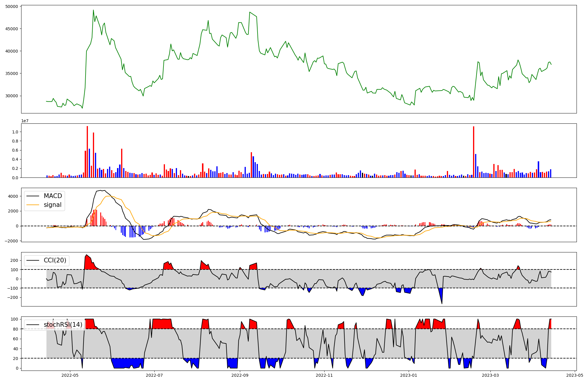Click the 2023-01 x-axis date label
The image size is (588, 382).
pyautogui.click(x=409, y=375)
